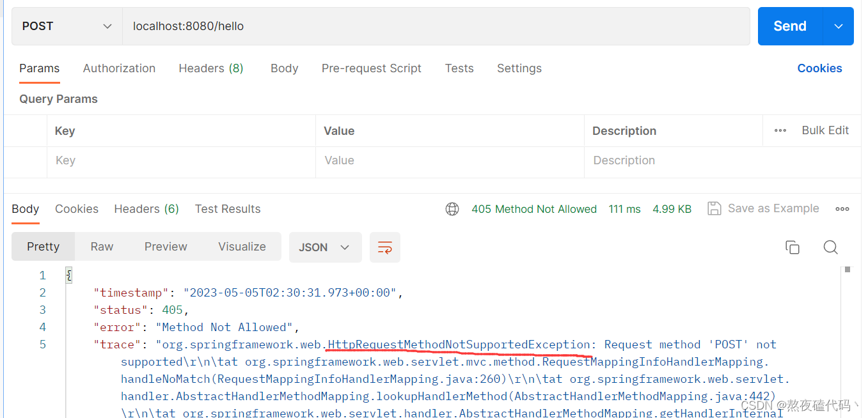Click line number 5 in gutter

point(43,344)
